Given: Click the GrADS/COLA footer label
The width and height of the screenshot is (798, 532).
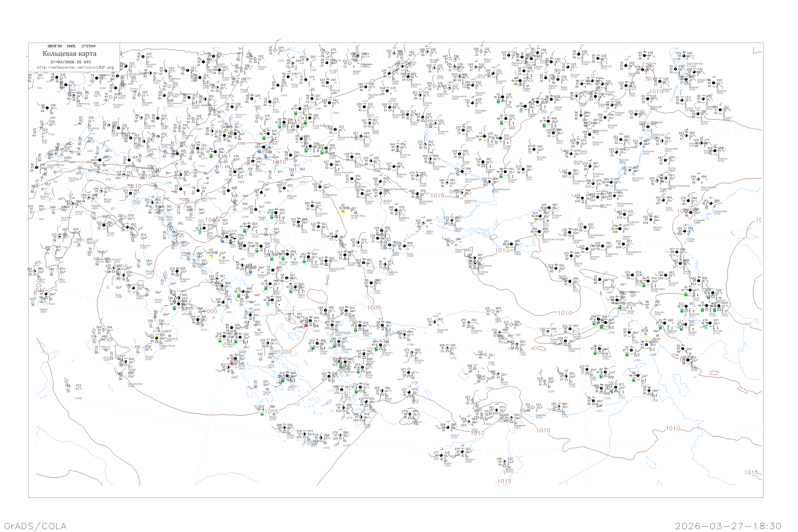Looking at the screenshot, I should [x=35, y=526].
